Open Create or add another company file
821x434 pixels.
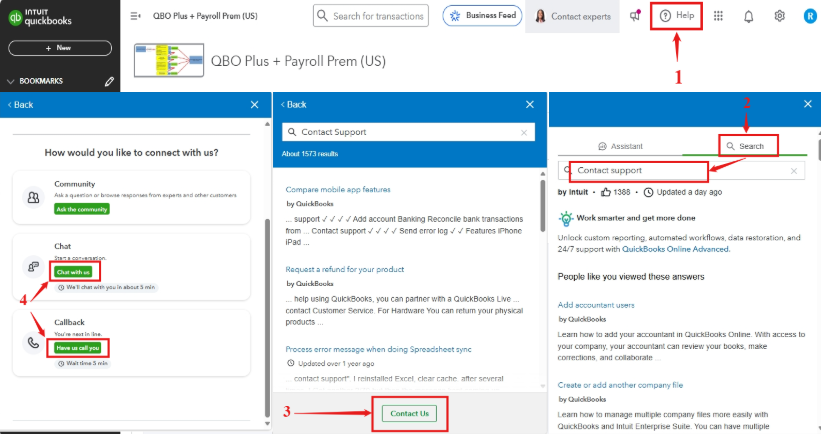[620, 385]
